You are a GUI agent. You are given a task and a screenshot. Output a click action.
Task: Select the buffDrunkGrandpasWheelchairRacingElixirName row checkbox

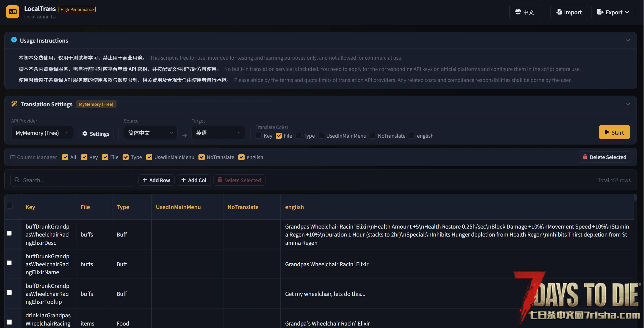[9, 263]
